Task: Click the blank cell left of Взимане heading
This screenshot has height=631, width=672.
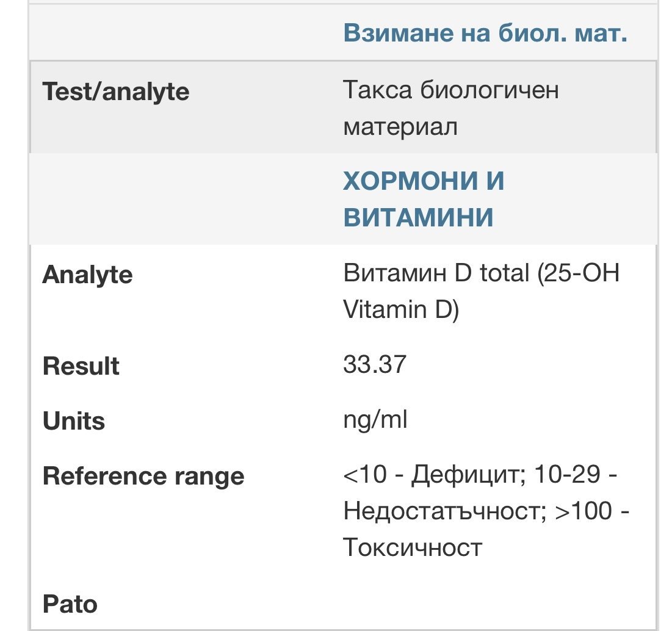Action: 183,33
